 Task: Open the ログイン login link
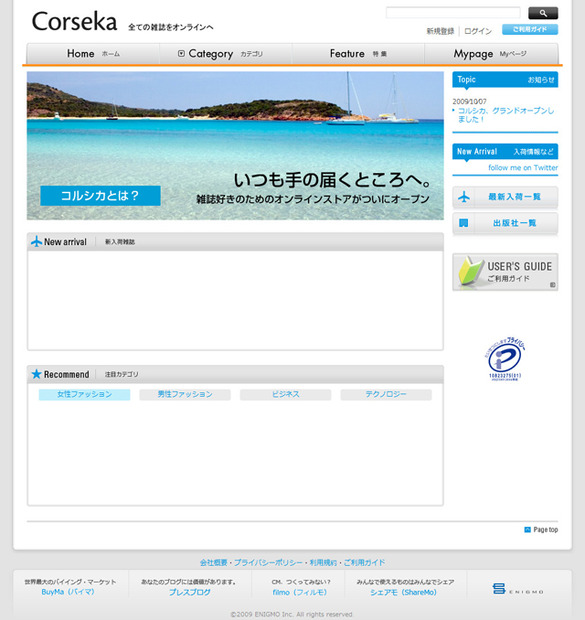click(x=478, y=31)
